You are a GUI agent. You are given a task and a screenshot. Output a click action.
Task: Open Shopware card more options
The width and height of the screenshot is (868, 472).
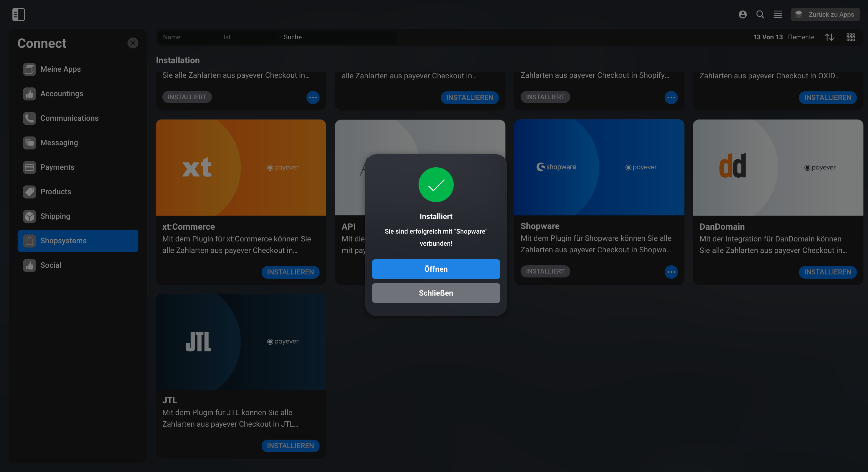click(x=671, y=272)
